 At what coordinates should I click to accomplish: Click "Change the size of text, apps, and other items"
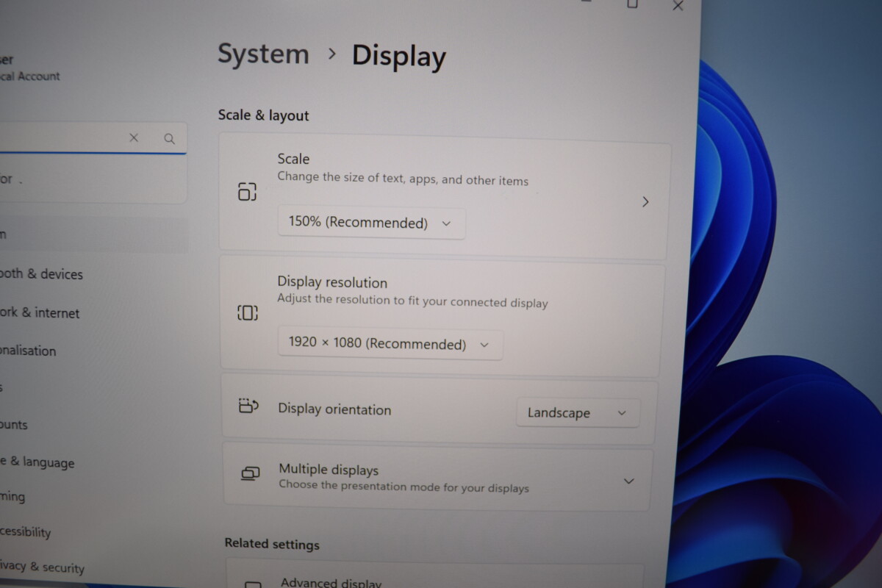[403, 179]
